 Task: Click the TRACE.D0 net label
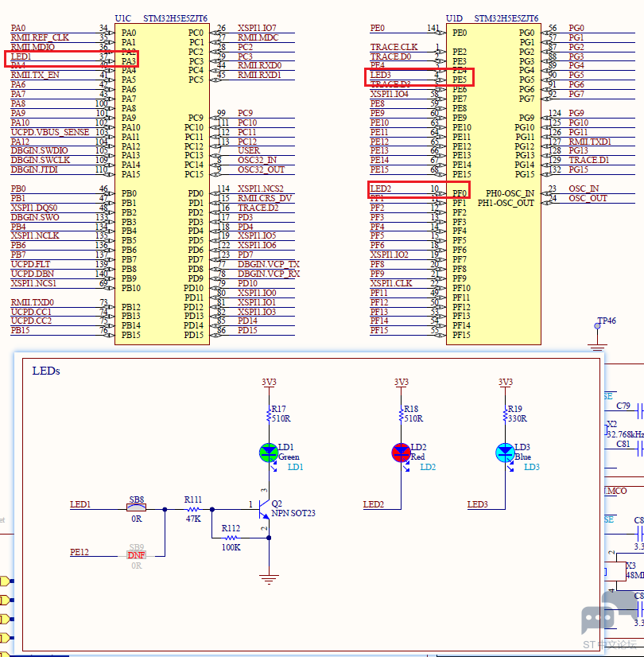pos(390,56)
